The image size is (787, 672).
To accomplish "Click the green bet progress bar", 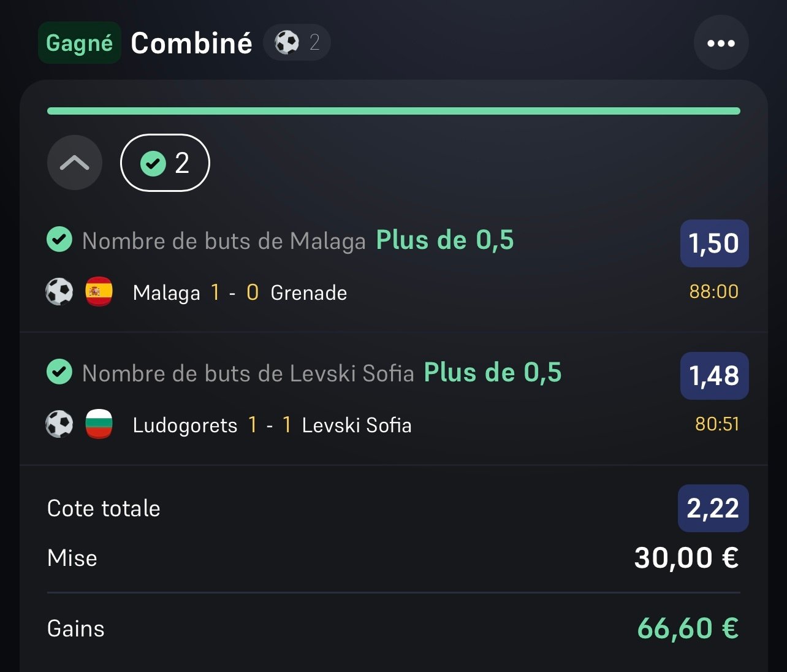I will tap(393, 111).
